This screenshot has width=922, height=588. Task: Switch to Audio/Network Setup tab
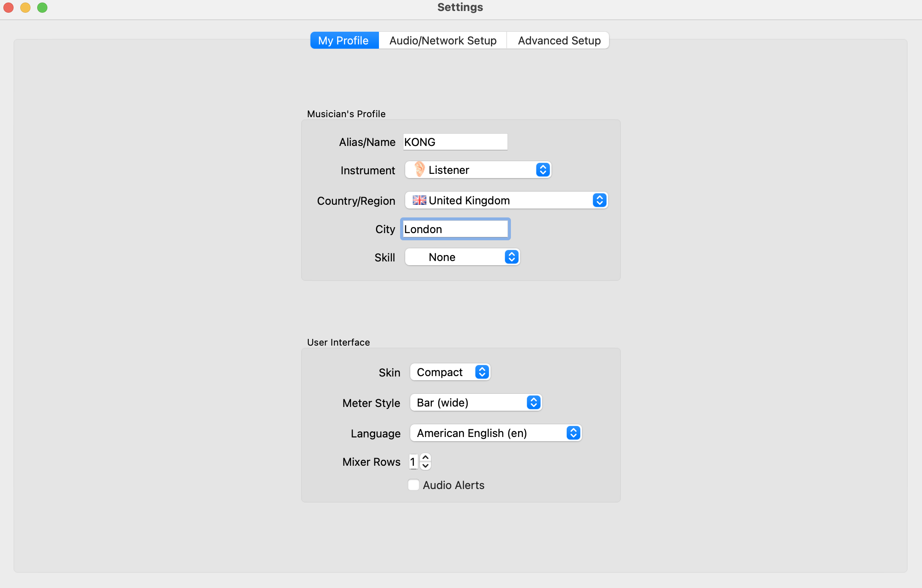443,41
